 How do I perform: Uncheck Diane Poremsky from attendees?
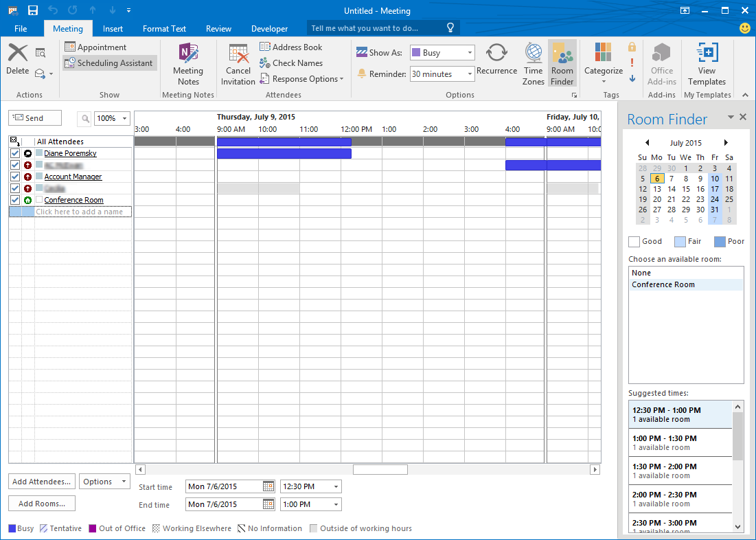point(14,153)
